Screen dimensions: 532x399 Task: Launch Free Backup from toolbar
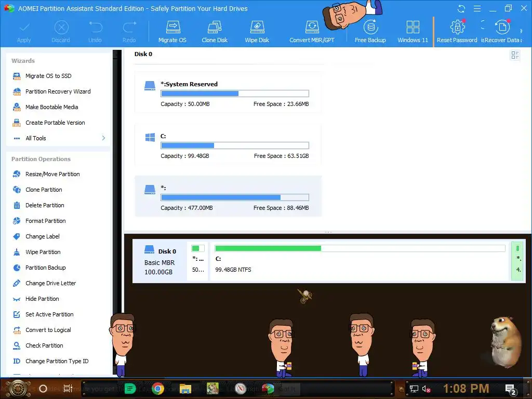(x=370, y=32)
